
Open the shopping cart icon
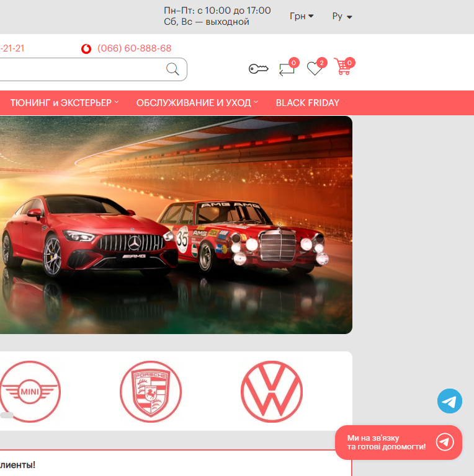coord(342,67)
